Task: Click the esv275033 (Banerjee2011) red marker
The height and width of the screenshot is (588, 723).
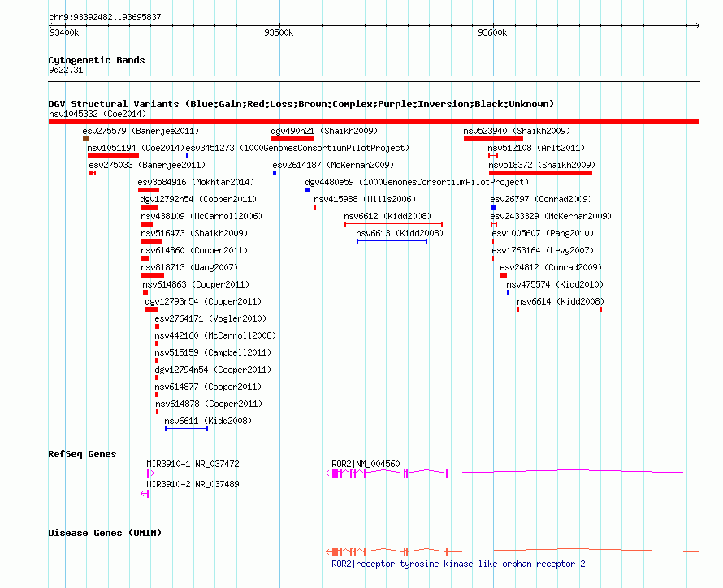Action: 93,173
